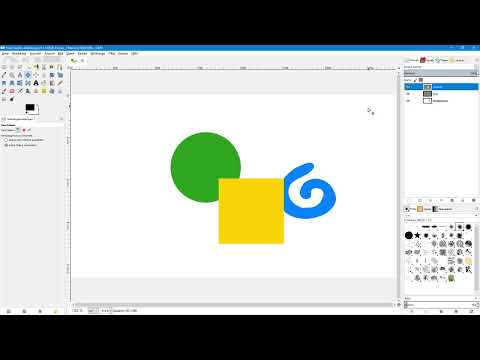Click the white background color swatch
Viewport: 480px width, 360px height.
(36, 112)
